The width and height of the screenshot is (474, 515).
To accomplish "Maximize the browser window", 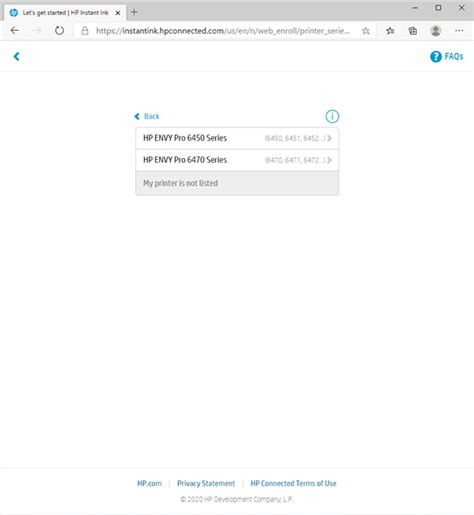I will click(438, 8).
